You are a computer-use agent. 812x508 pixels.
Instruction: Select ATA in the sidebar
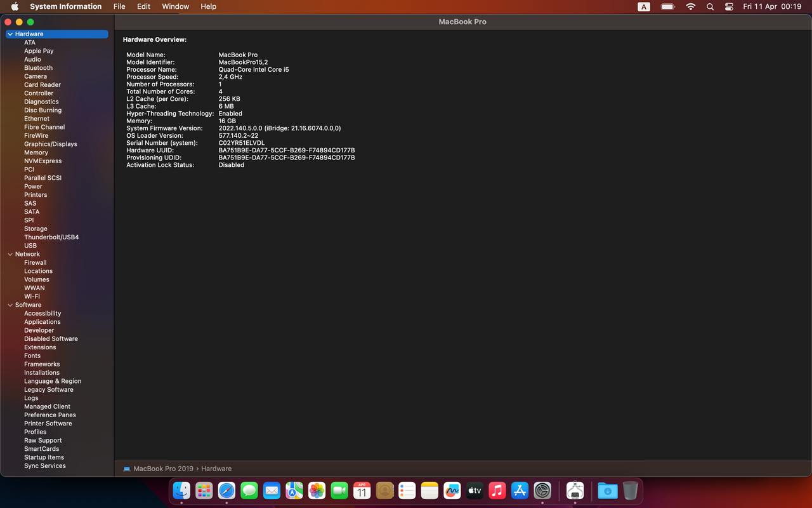[x=30, y=43]
